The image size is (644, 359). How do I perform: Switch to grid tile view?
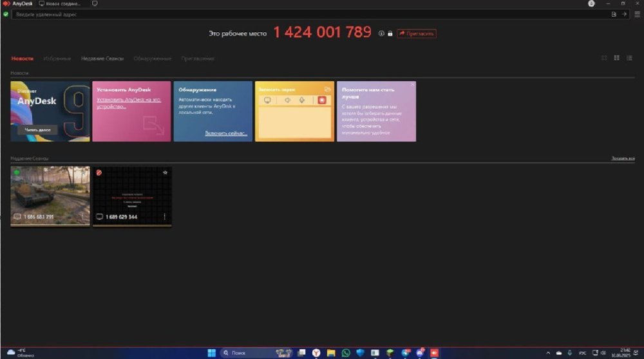click(616, 59)
